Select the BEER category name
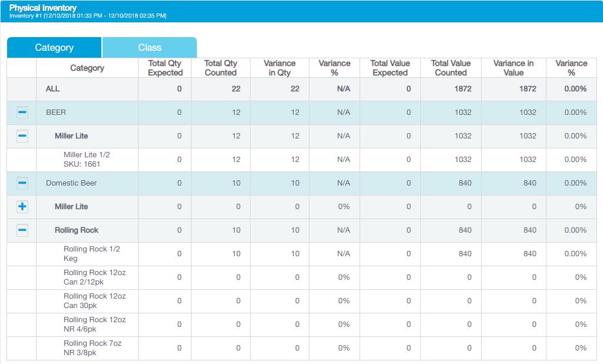This screenshot has height=364, width=603. coord(56,112)
